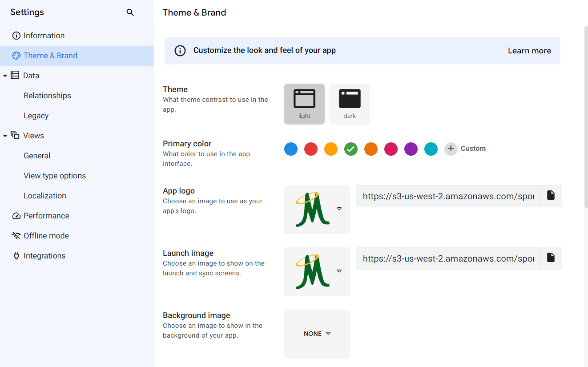Screen dimensions: 588x367
Task: Click the App logo URL field
Action: coord(448,196)
